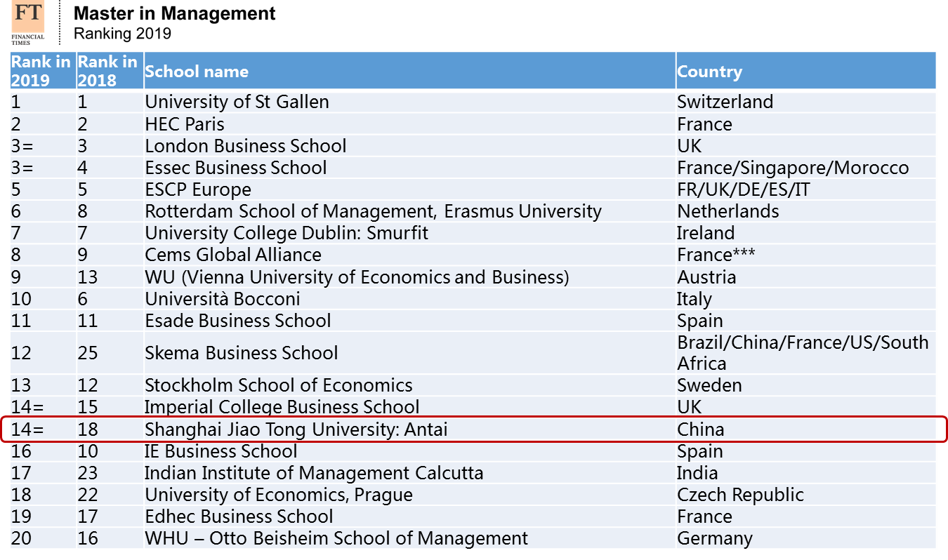Click London Business School entry
The width and height of the screenshot is (948, 560).
coord(246,146)
